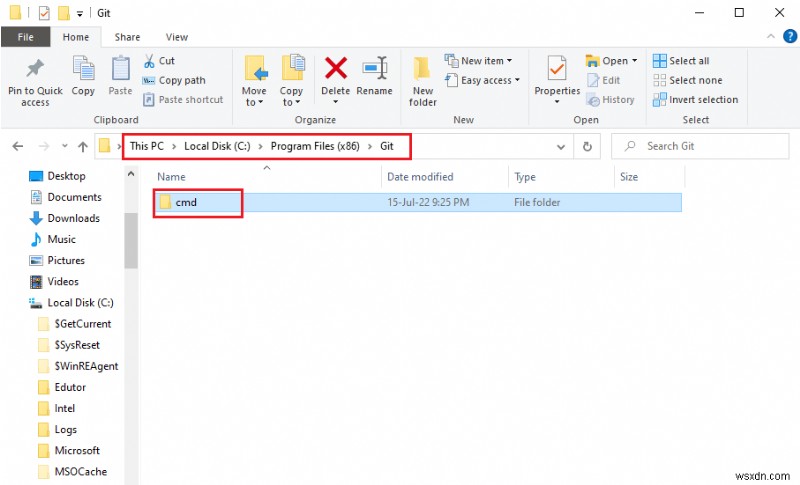Click the Copy ribbon button
The height and width of the screenshot is (485, 800).
83,76
